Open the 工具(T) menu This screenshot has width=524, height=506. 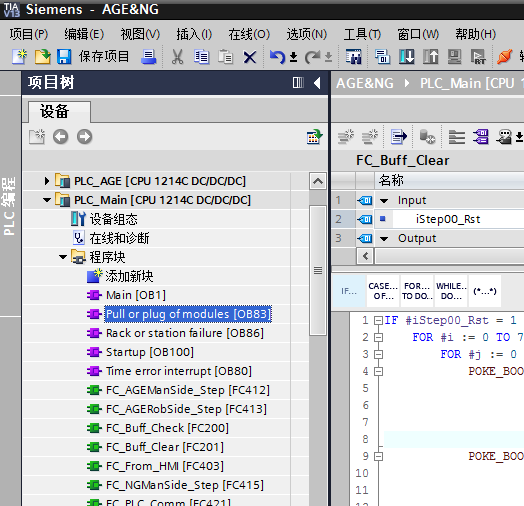(x=363, y=34)
